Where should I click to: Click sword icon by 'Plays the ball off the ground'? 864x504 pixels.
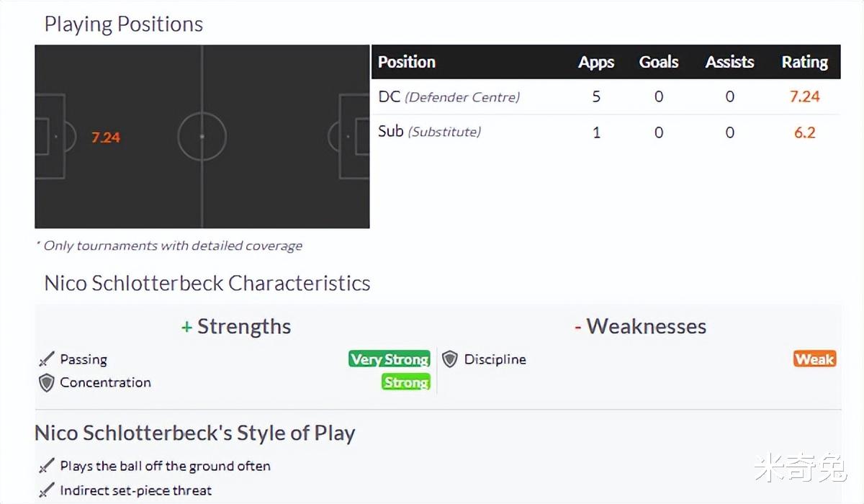click(x=47, y=467)
